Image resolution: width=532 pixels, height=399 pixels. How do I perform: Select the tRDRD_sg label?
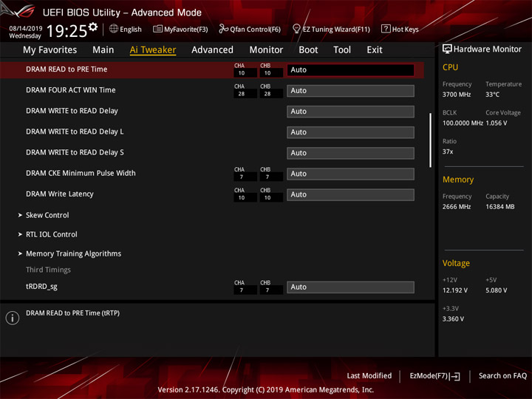pyautogui.click(x=41, y=287)
